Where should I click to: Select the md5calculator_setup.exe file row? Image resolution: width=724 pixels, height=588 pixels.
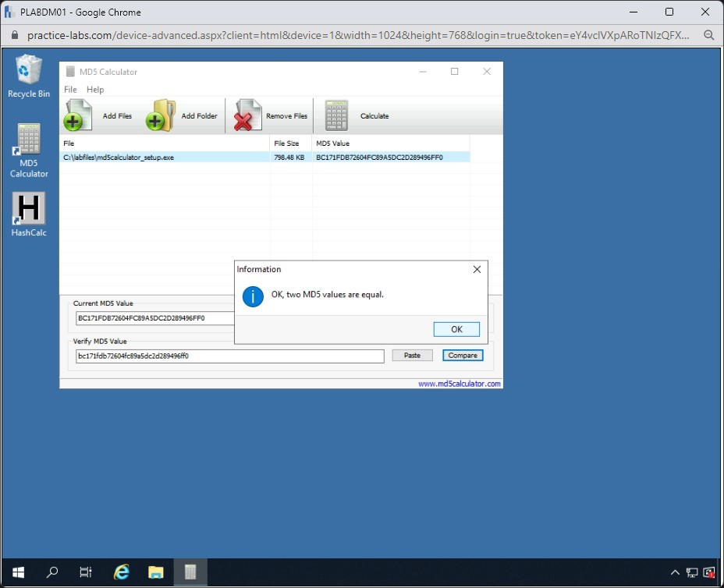point(165,158)
